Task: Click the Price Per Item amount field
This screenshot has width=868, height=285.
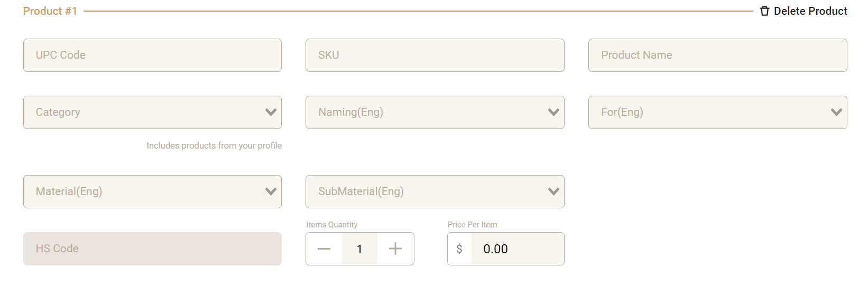Action: coord(517,249)
